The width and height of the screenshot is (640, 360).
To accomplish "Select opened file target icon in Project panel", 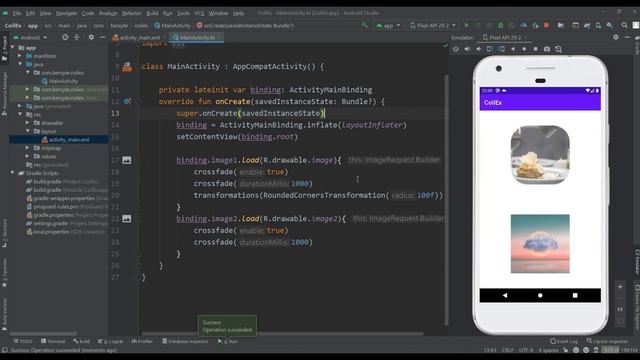I will [65, 37].
